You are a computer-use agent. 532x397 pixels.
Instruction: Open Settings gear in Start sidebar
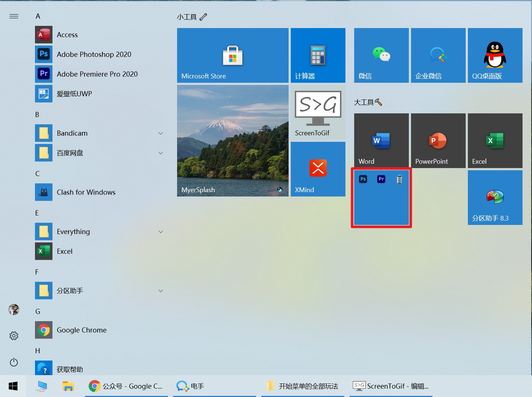coord(14,336)
